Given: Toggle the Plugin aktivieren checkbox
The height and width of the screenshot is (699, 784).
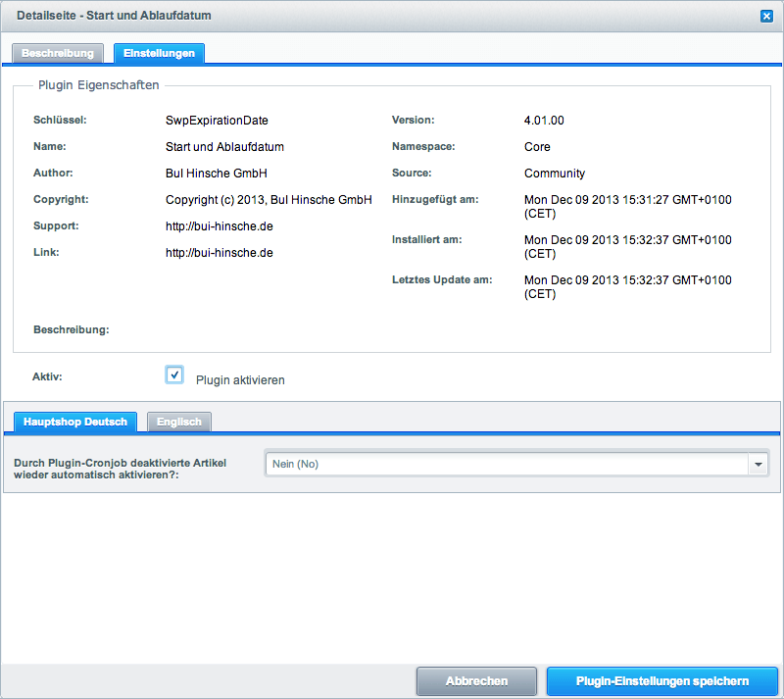Looking at the screenshot, I should pos(174,374).
